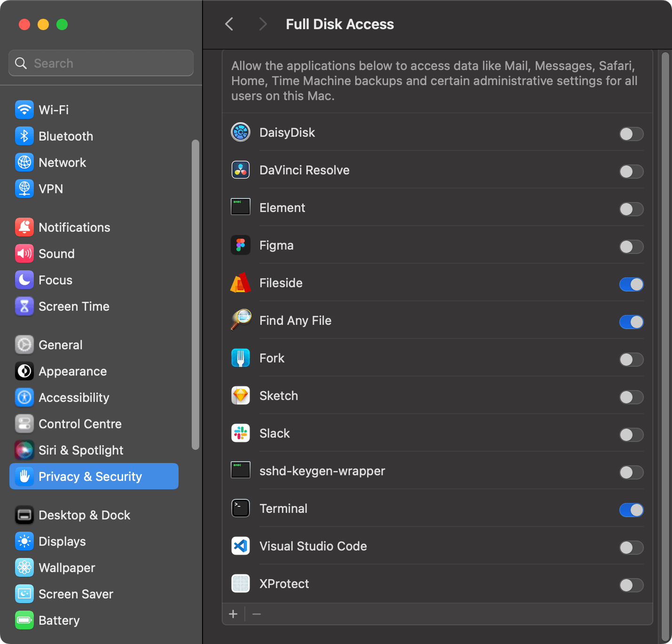Click the Siri & Spotlight sidebar icon
Screen dimensions: 672x644
point(24,450)
